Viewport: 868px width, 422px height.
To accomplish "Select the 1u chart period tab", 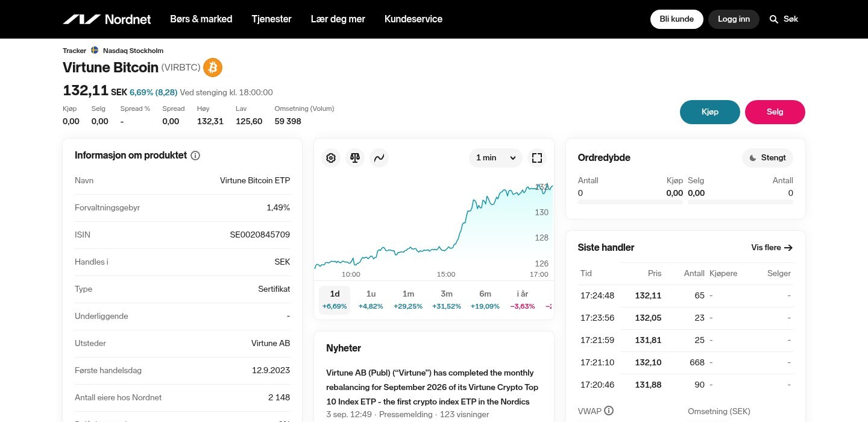I will tap(371, 300).
